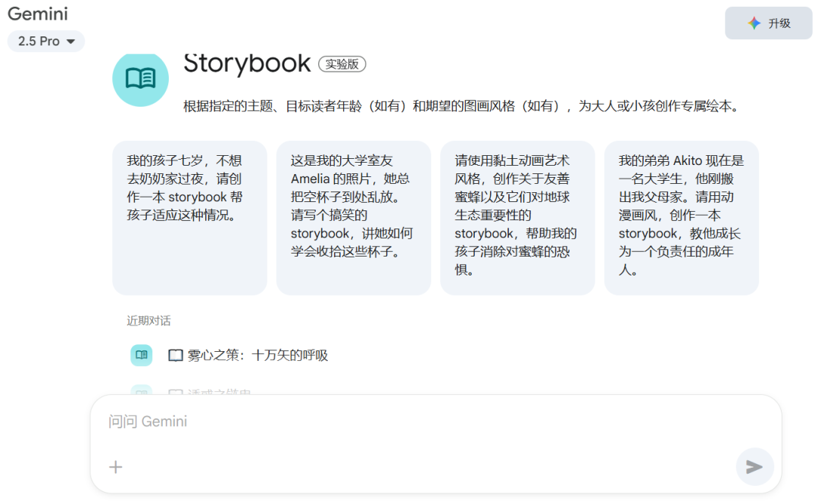
Task: Click the large teal Storybook book icon
Action: (140, 78)
